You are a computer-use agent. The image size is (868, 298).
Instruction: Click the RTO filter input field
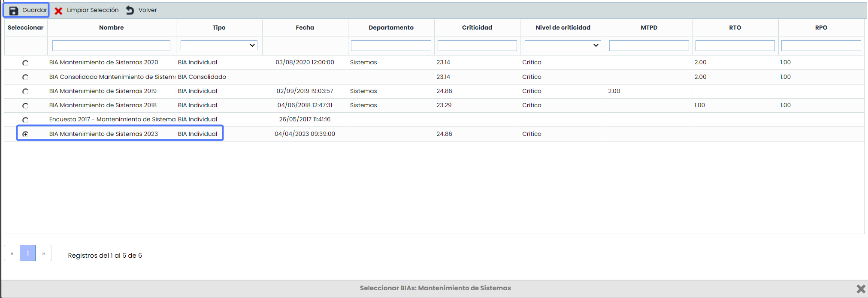tap(735, 45)
